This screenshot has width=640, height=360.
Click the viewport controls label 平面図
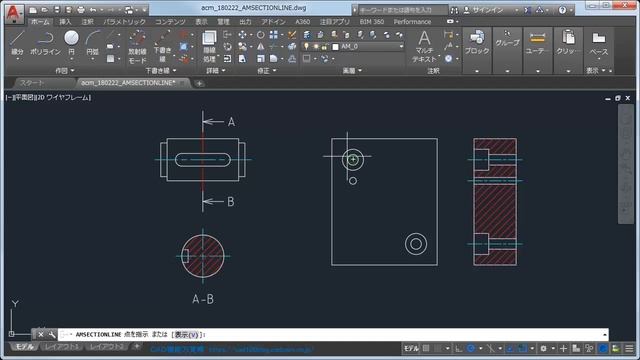(x=23, y=98)
